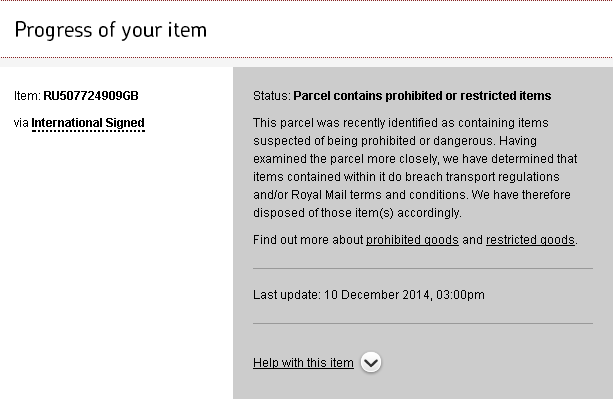This screenshot has width=613, height=399.
Task: Expand the Help with this item chevron
Action: 371,363
